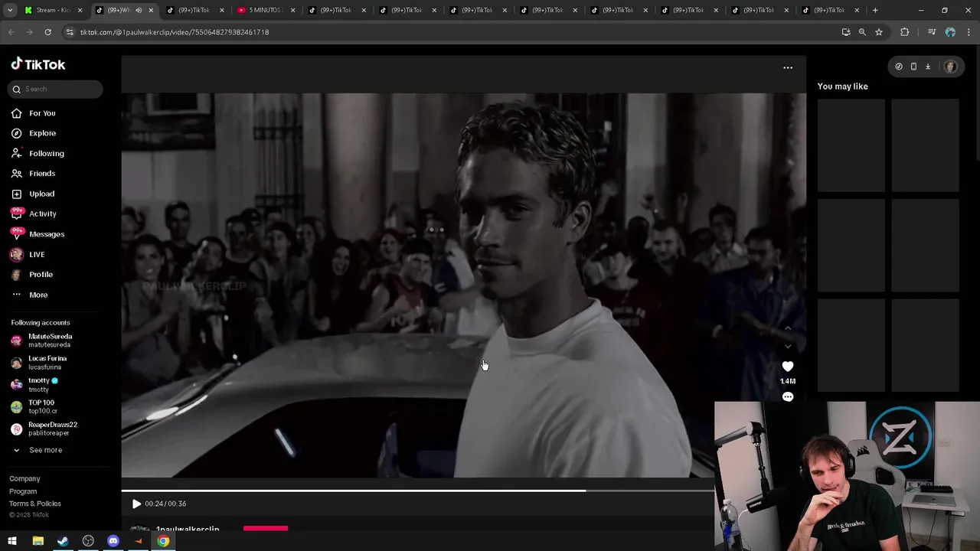Open Get Coins icon in top pill
The image size is (980, 551).
[899, 67]
